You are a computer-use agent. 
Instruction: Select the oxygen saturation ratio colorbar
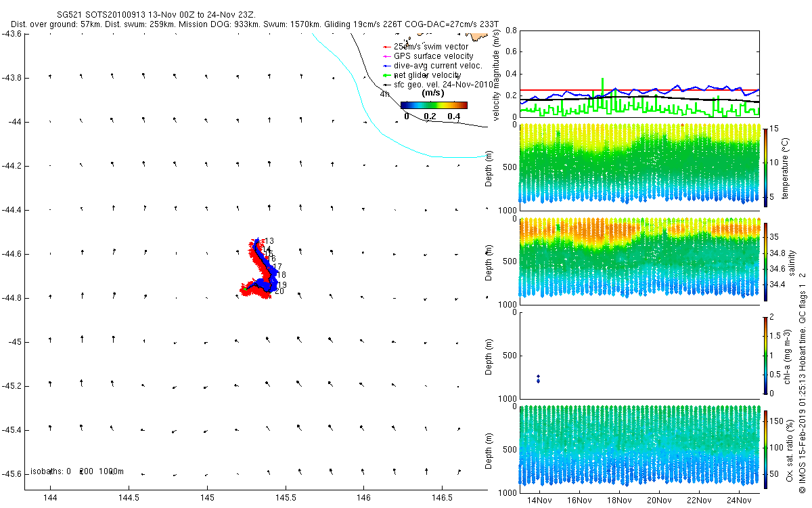[765, 449]
